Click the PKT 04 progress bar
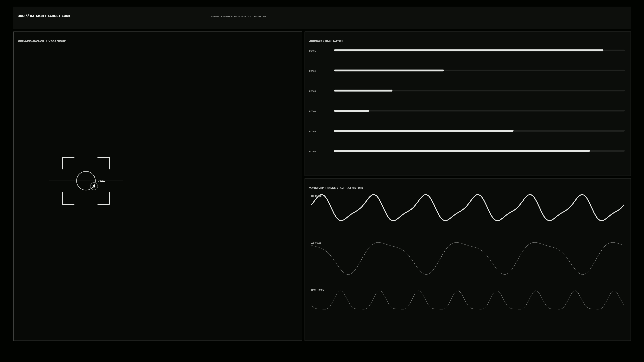Screen dimensions: 644x362 [479, 111]
